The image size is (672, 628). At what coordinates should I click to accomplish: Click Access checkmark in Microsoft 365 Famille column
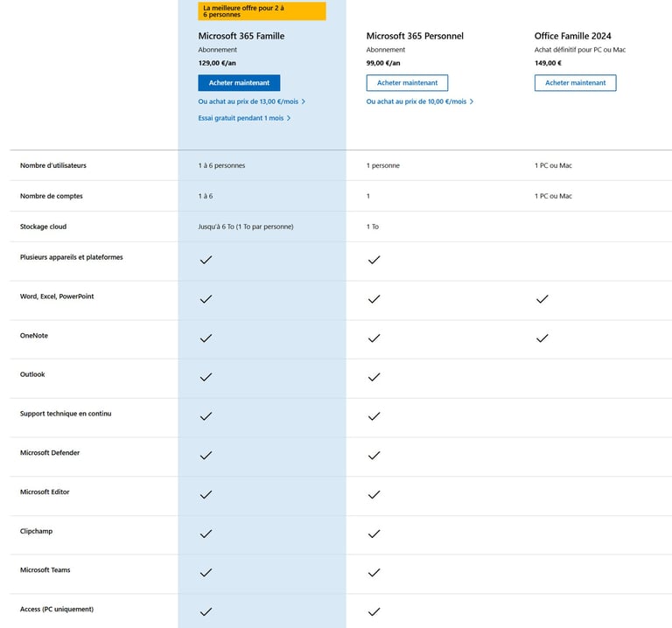pyautogui.click(x=206, y=611)
